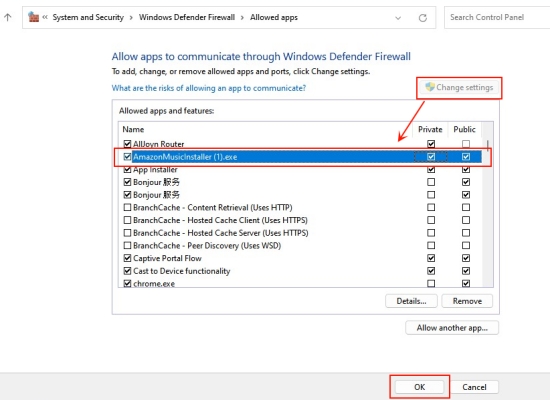Enable chrome.exe Private checkbox
Screen dimensions: 550x400
431,284
